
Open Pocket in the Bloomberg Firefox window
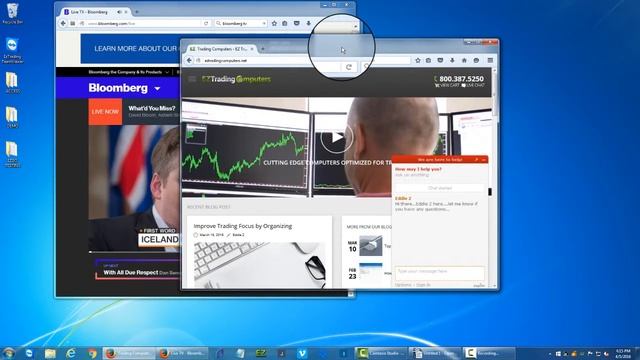pyautogui.click(x=297, y=24)
